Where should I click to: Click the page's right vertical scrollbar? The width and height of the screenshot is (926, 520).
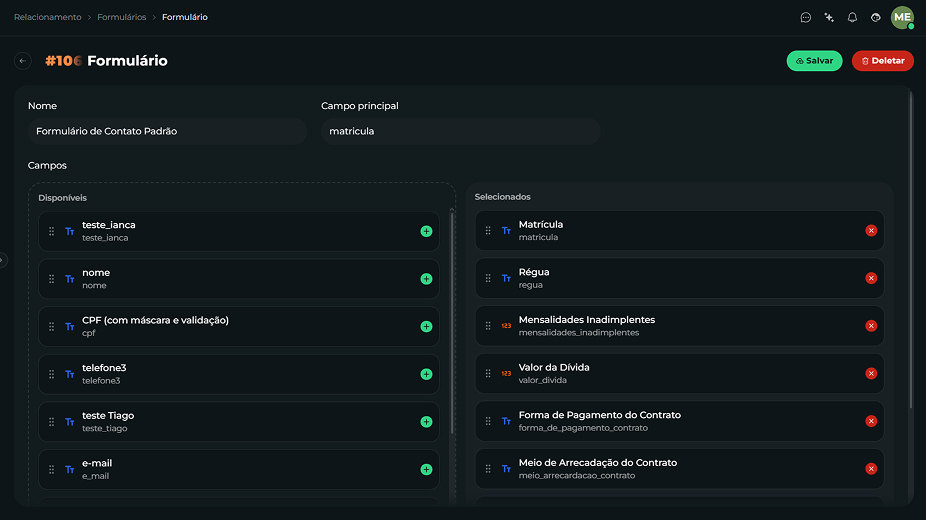pos(911,248)
